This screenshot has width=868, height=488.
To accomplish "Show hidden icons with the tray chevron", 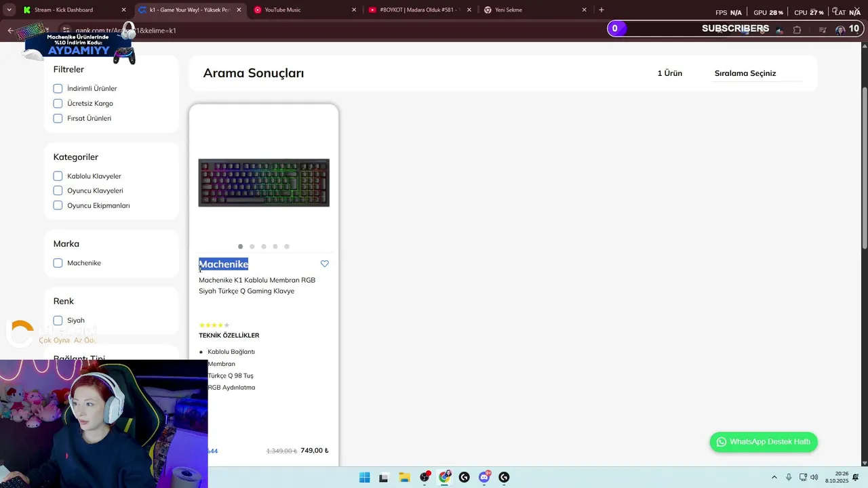I will pos(774,477).
